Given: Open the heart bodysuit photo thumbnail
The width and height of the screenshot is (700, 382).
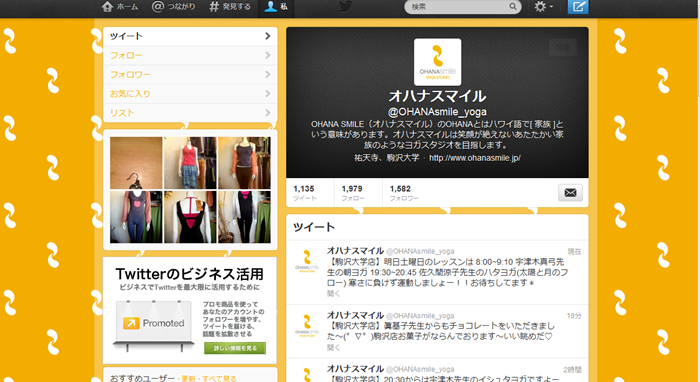Looking at the screenshot, I should click(136, 217).
